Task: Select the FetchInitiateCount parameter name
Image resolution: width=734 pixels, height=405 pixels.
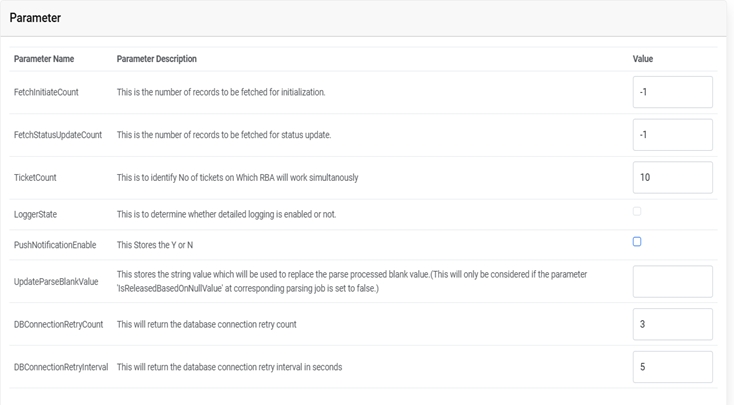Action: 46,92
